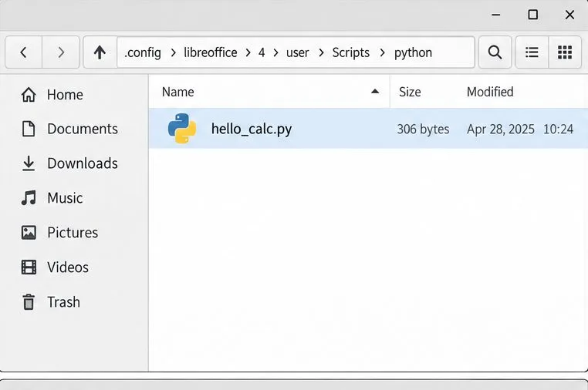Screen dimensions: 588x390
Task: Open search with the magnifier icon
Action: [495, 52]
